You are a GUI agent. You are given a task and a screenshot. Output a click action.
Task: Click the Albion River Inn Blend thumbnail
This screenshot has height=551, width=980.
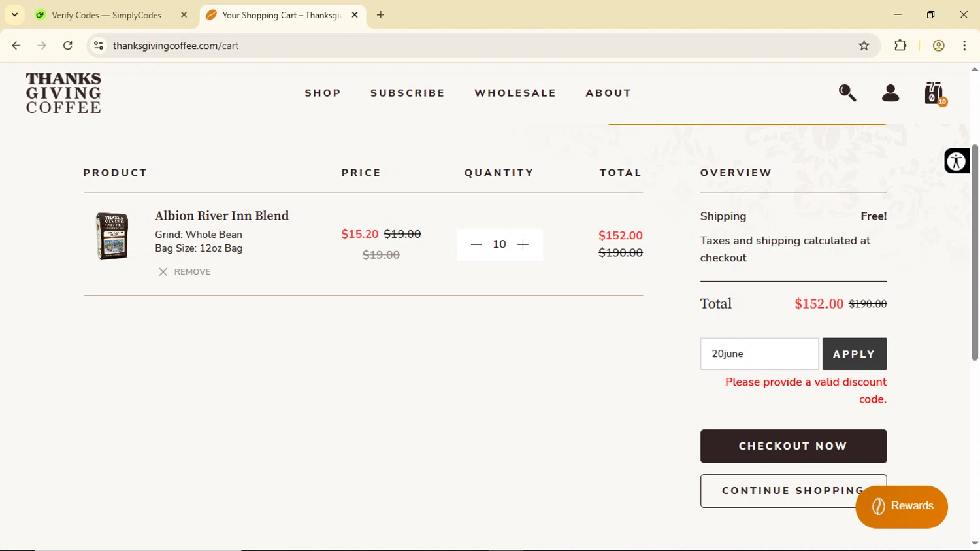pos(112,236)
